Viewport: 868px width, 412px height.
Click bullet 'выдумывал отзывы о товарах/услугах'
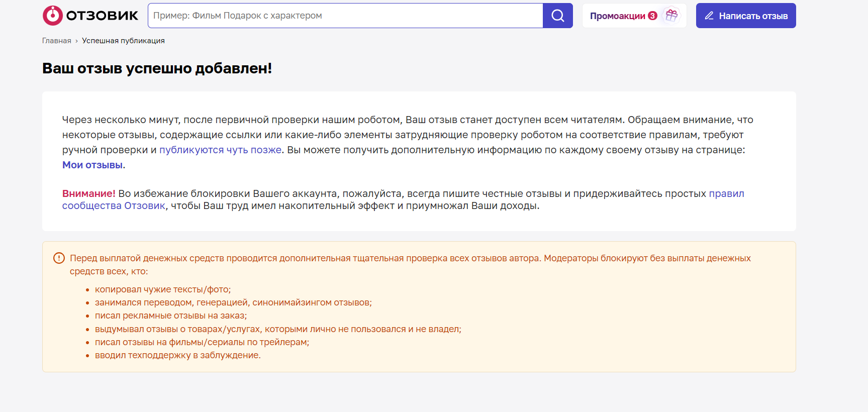[278, 329]
